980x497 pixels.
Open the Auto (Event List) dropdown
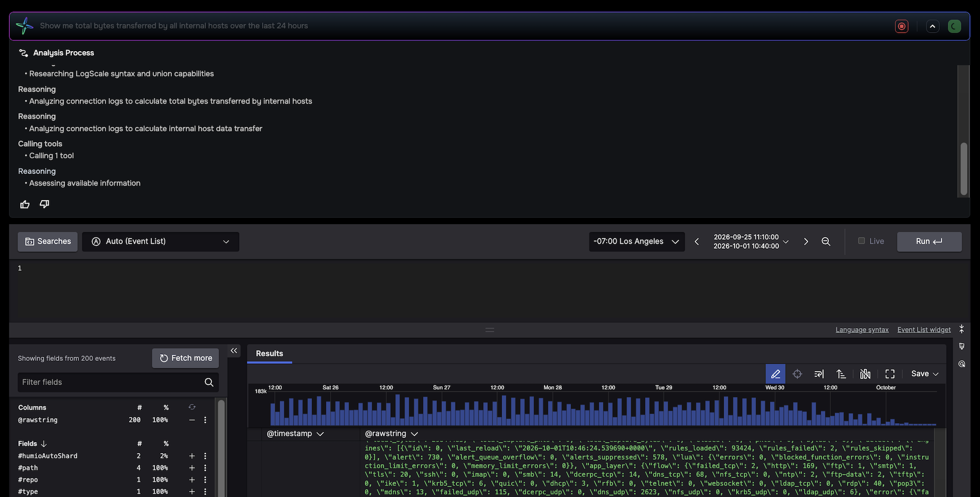click(x=160, y=242)
